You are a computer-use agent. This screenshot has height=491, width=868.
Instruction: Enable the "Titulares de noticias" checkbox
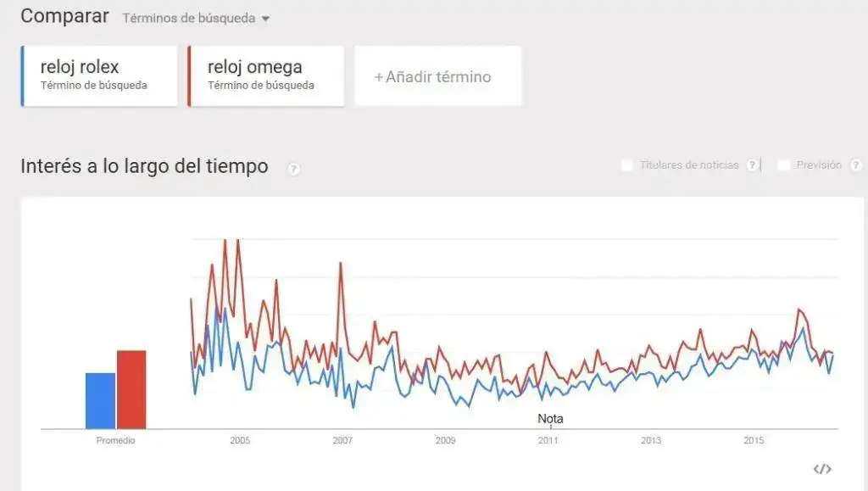click(627, 165)
